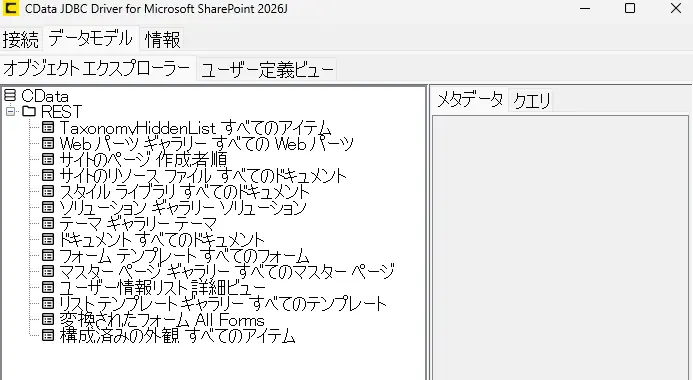Image resolution: width=693 pixels, height=380 pixels.
Task: Select ユーザー情報リスト 詳細ビュー table
Action: (163, 287)
